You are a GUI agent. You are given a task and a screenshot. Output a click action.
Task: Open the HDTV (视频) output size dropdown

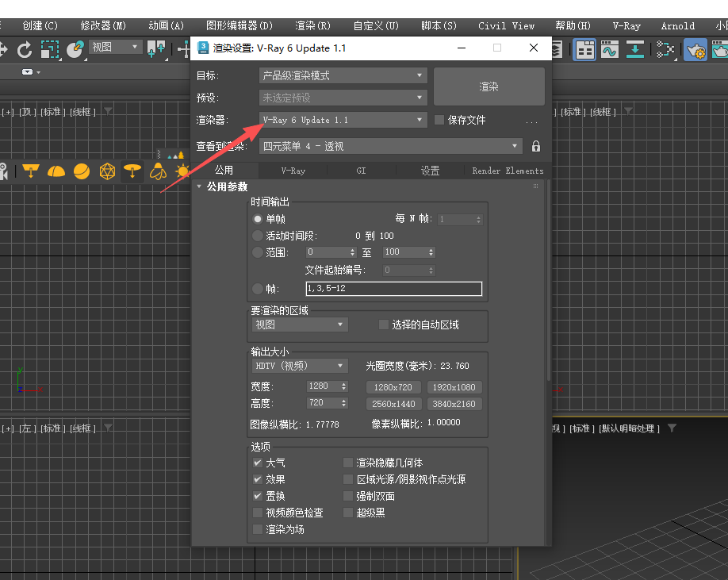click(x=300, y=366)
